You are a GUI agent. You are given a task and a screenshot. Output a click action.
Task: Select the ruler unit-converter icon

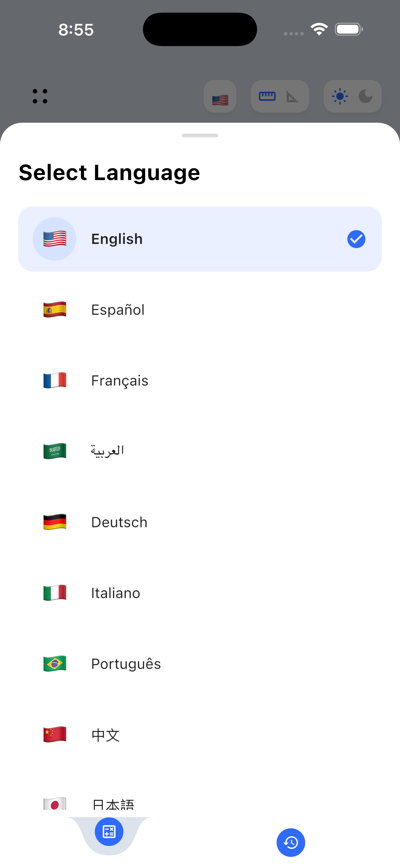pyautogui.click(x=267, y=96)
